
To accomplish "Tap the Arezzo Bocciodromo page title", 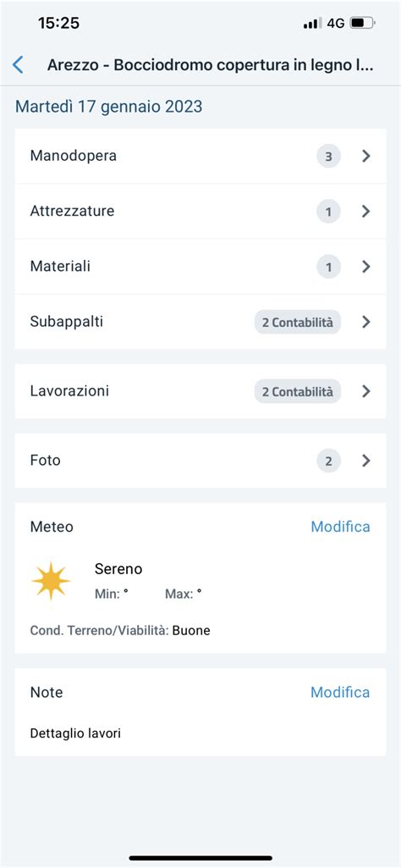I will coord(211,65).
